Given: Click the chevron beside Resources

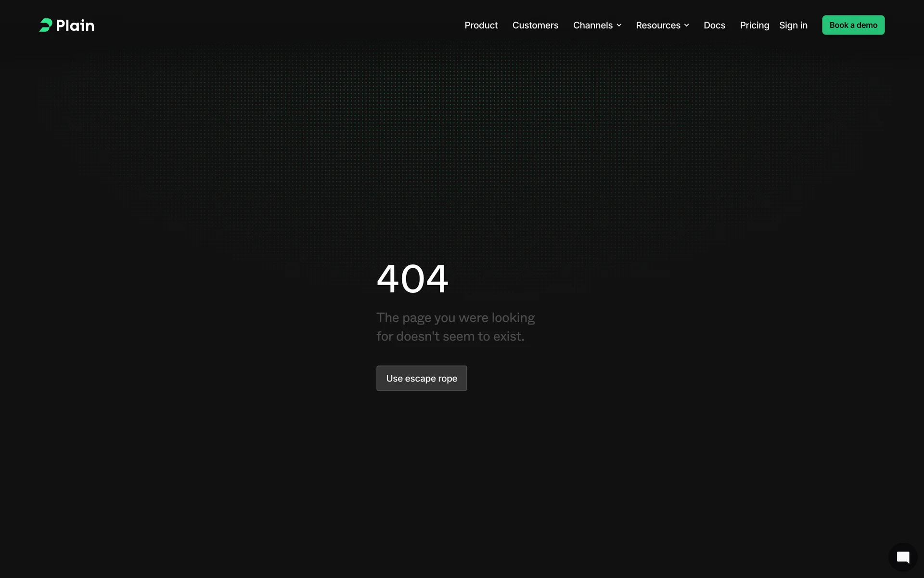Looking at the screenshot, I should pyautogui.click(x=687, y=26).
